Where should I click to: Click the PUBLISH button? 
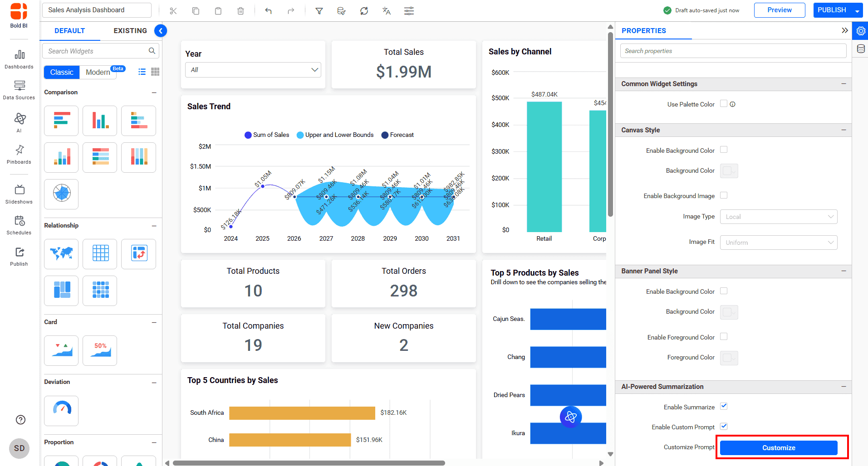pos(832,10)
